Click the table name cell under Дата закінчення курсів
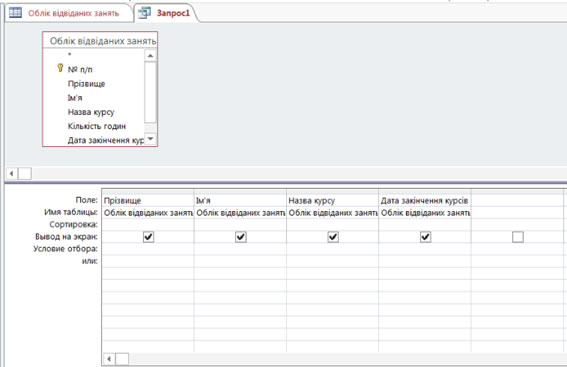567x367 pixels. coord(425,213)
